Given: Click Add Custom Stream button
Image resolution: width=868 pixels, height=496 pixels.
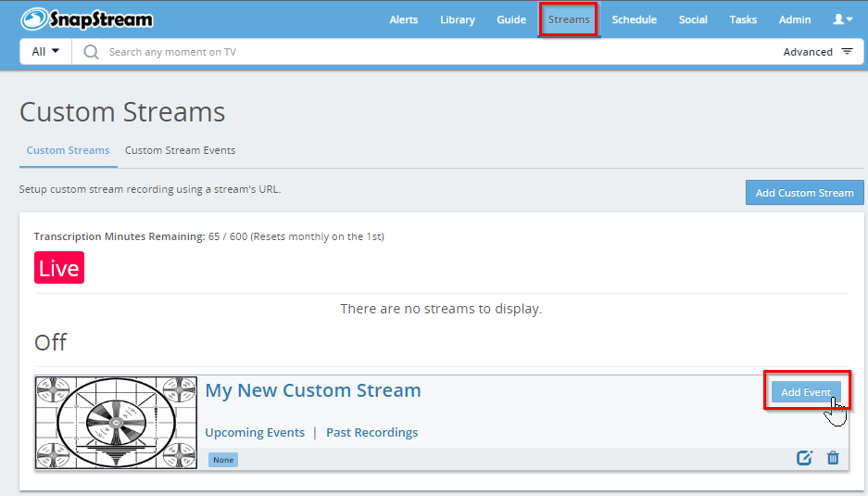Looking at the screenshot, I should (804, 192).
